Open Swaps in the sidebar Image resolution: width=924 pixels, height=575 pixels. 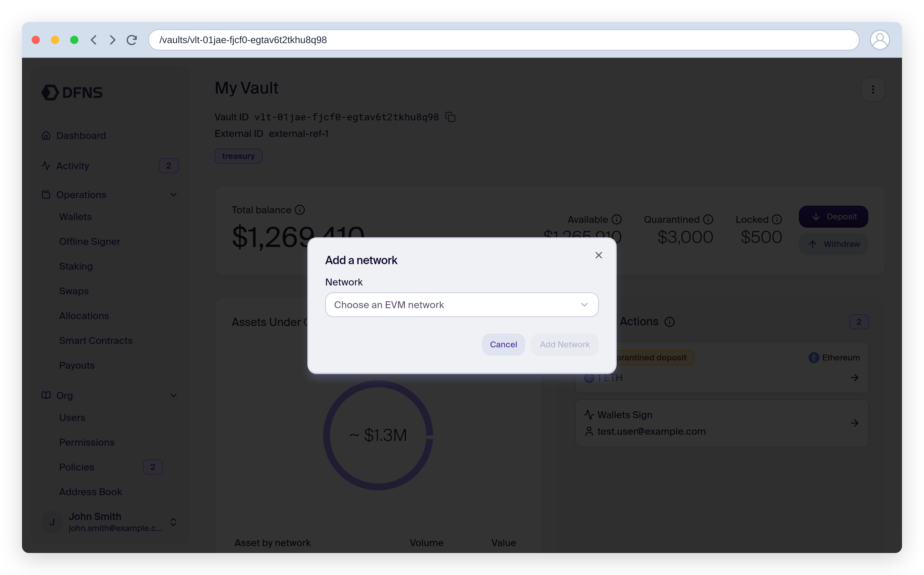tap(74, 291)
